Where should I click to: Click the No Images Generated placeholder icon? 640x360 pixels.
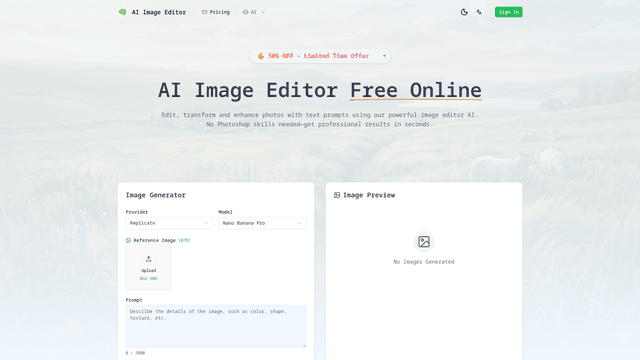[x=424, y=242]
